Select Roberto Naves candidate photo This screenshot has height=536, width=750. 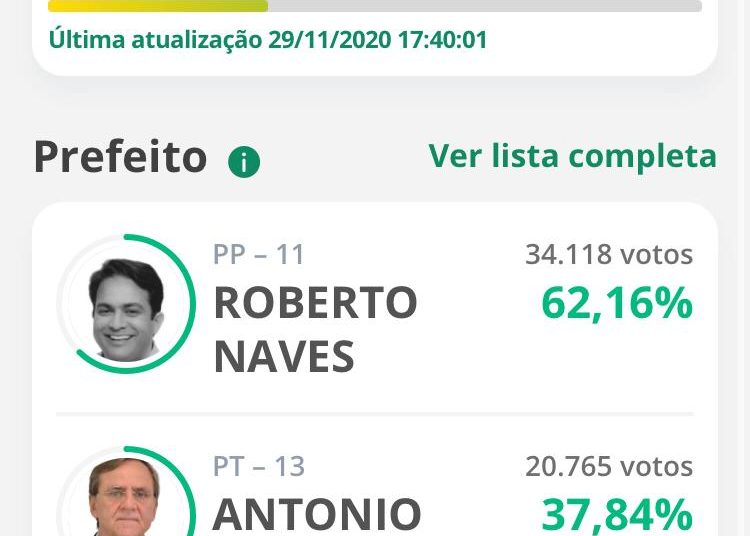126,310
